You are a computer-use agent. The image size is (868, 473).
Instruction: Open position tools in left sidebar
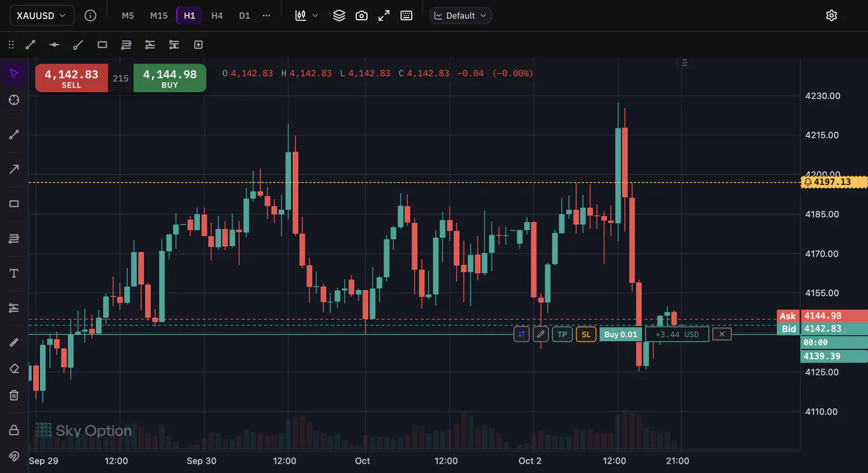[14, 308]
